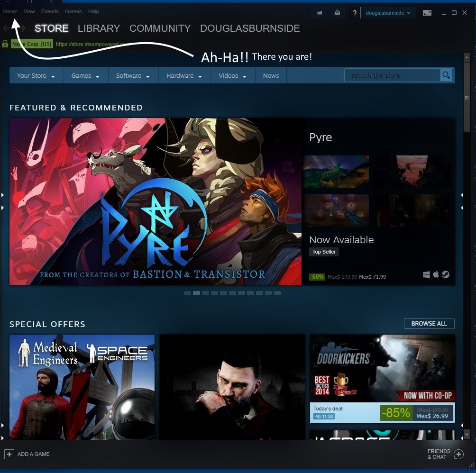Viewport: 476px width, 473px height.
Task: Click the question mark support icon
Action: pos(355,13)
